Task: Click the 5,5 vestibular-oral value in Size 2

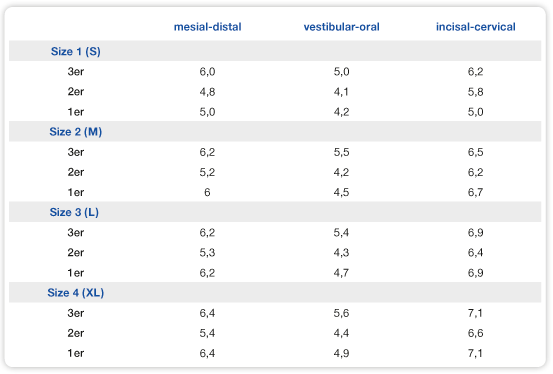Action: tap(341, 152)
